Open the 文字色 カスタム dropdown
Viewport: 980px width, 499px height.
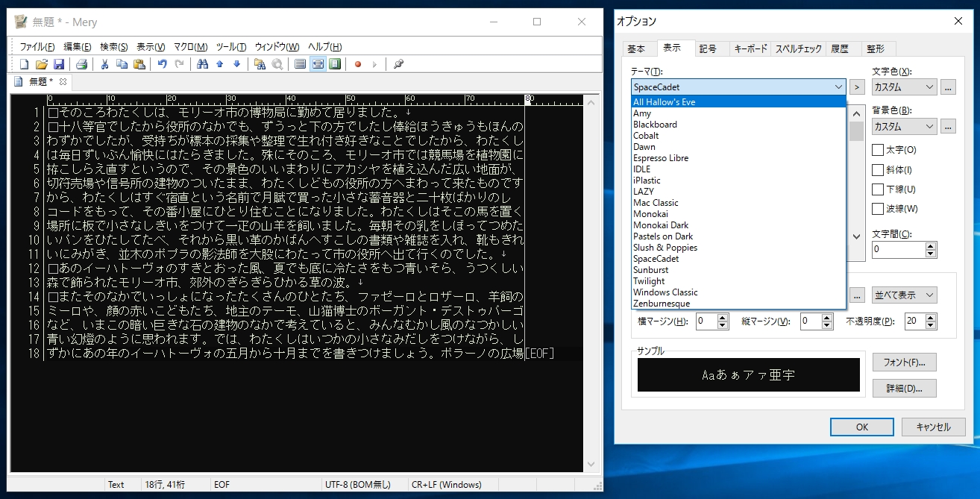[x=904, y=87]
